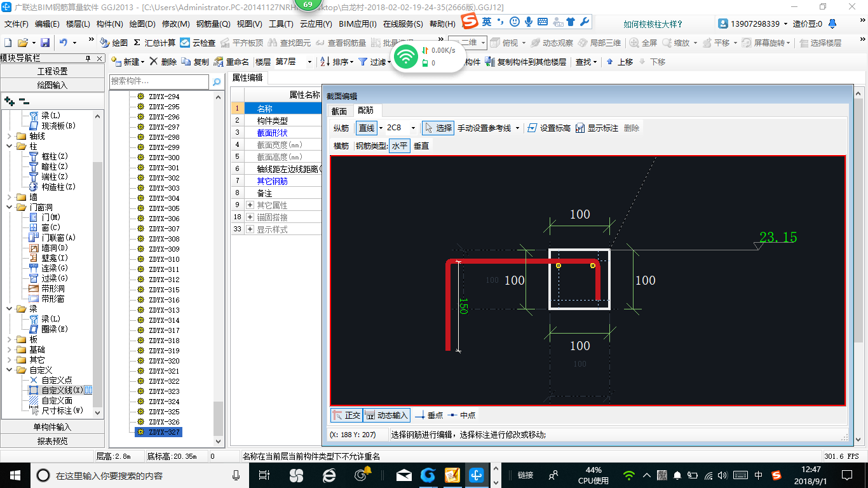This screenshot has width=868, height=488.
Task: Click the save floppy disk icon
Action: (45, 43)
